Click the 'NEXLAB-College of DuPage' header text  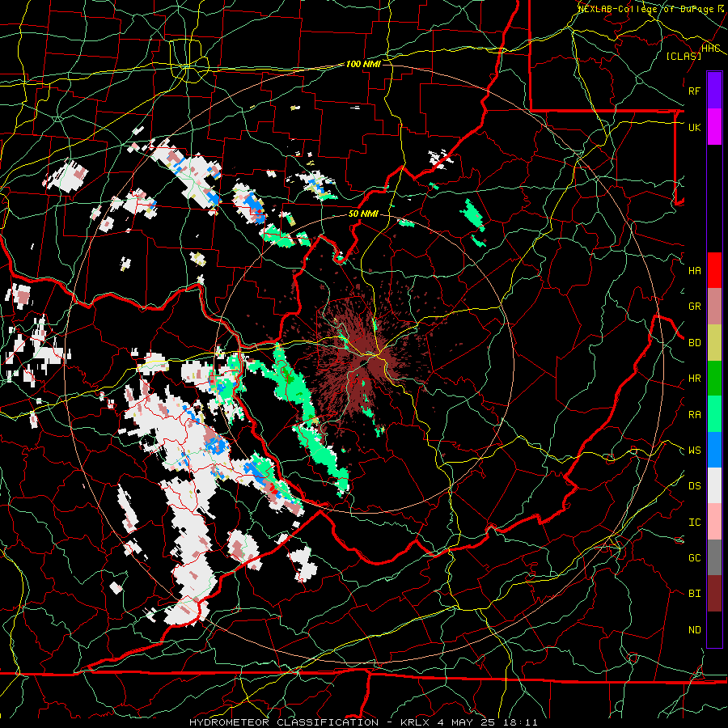[x=646, y=8]
